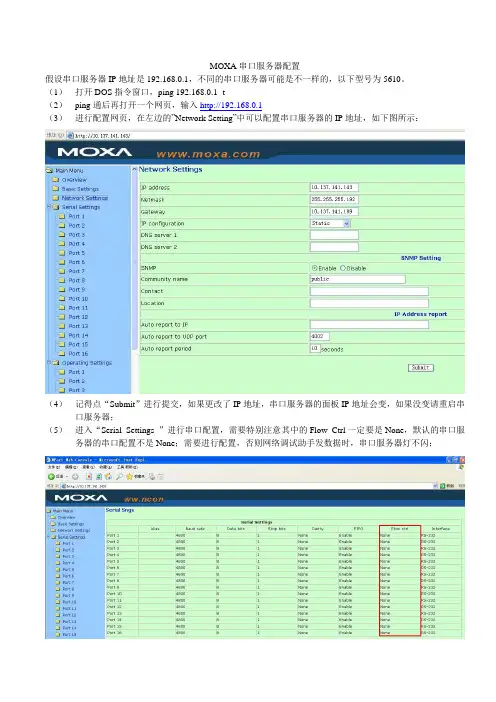This screenshot has height=702, width=496.
Task: Click the Main Menu folder icon in upper screenshot
Action: tap(49, 171)
